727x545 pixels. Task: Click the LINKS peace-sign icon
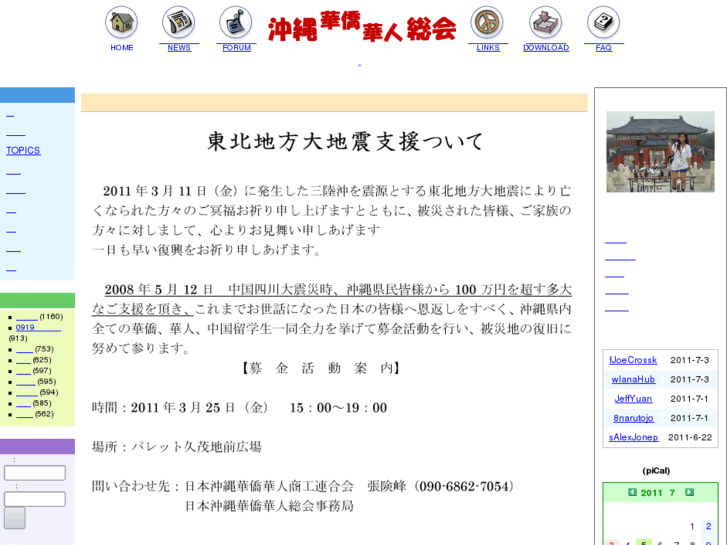click(x=487, y=22)
